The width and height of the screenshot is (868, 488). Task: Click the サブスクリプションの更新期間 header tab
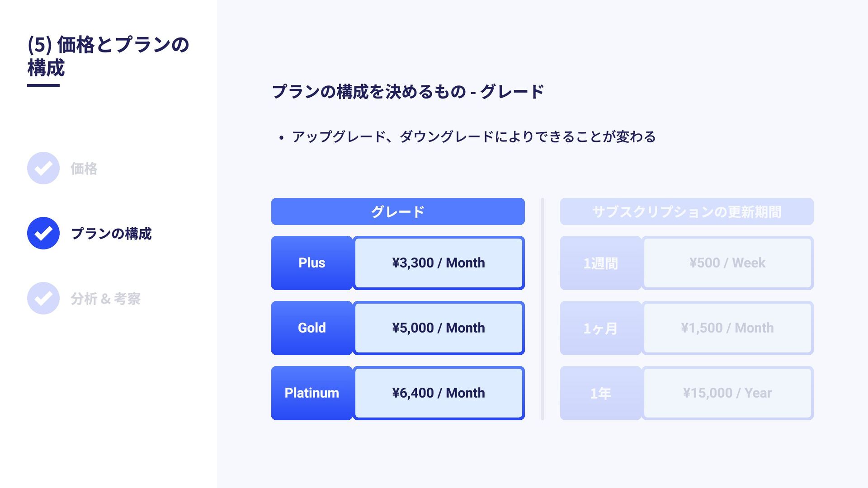pos(687,211)
